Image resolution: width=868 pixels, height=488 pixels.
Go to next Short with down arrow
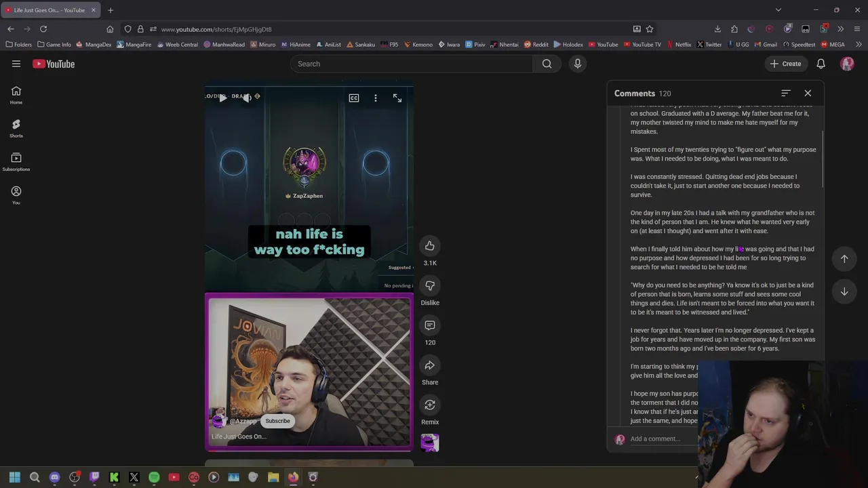click(x=844, y=291)
